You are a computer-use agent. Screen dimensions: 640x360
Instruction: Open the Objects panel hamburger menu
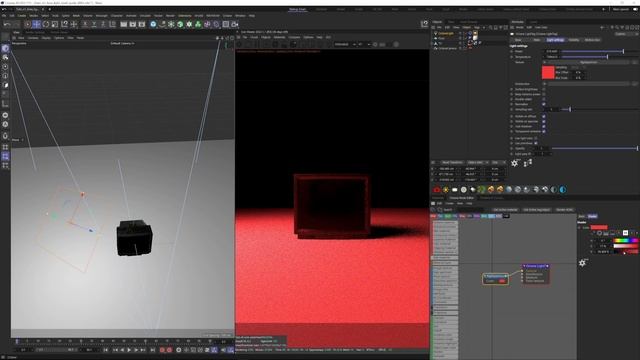[x=433, y=27]
